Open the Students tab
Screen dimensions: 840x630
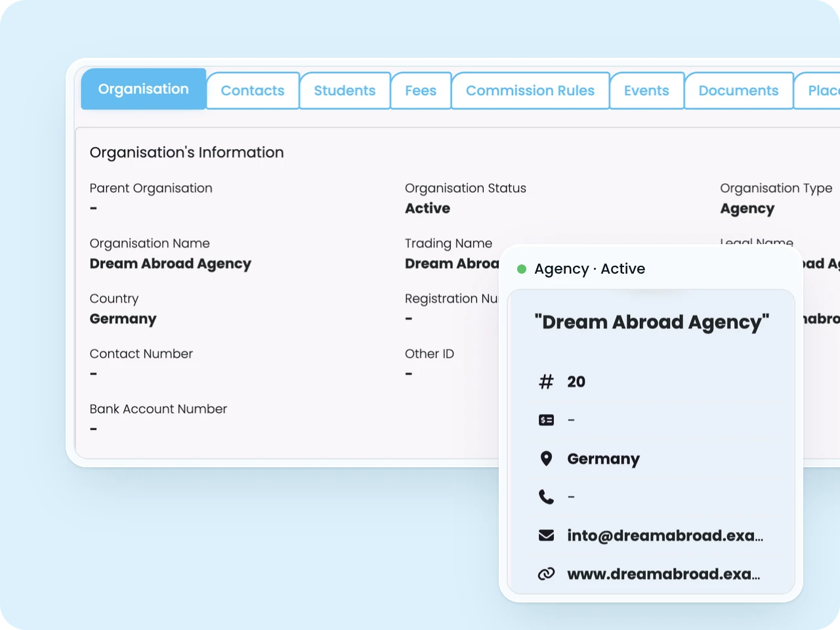tap(345, 91)
